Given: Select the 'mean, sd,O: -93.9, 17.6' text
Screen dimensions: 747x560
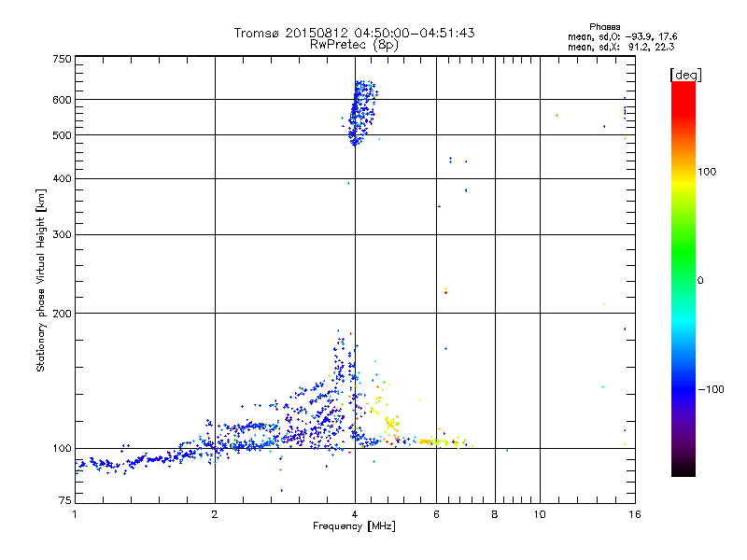Looking at the screenshot, I should pyautogui.click(x=622, y=36).
